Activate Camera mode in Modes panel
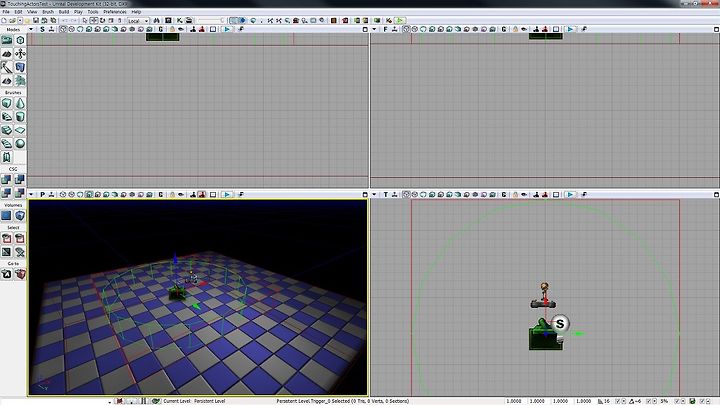Screen dimensions: 720x405 [x=6, y=40]
